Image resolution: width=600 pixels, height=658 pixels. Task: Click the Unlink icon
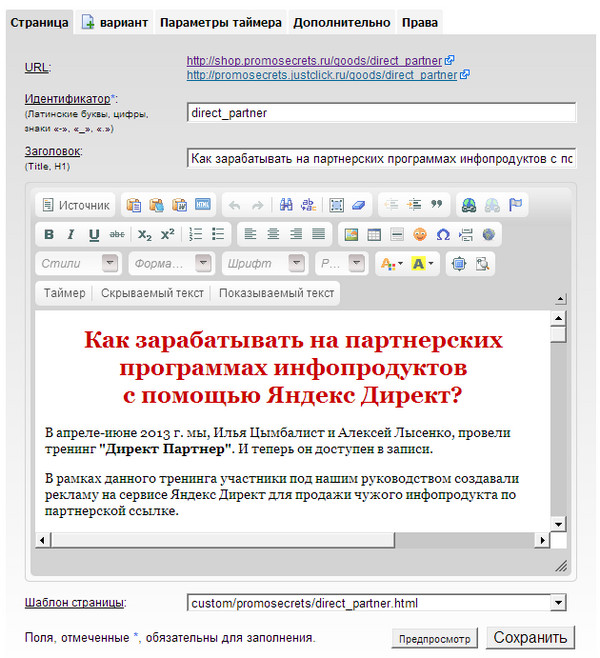(492, 205)
